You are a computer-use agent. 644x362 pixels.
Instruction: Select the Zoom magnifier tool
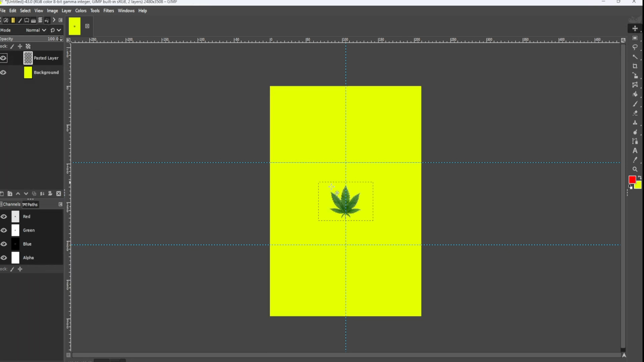click(x=635, y=169)
